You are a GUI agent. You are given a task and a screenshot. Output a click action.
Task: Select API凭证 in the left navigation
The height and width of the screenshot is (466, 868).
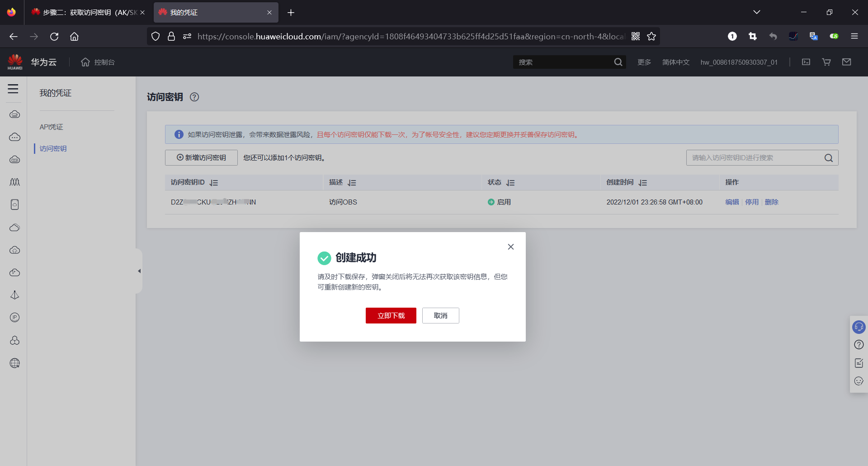51,127
